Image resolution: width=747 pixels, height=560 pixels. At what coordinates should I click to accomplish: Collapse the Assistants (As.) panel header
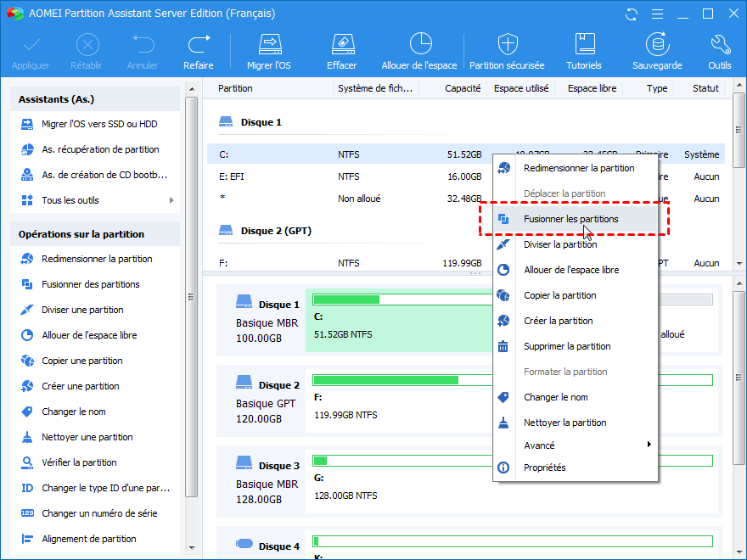(94, 100)
